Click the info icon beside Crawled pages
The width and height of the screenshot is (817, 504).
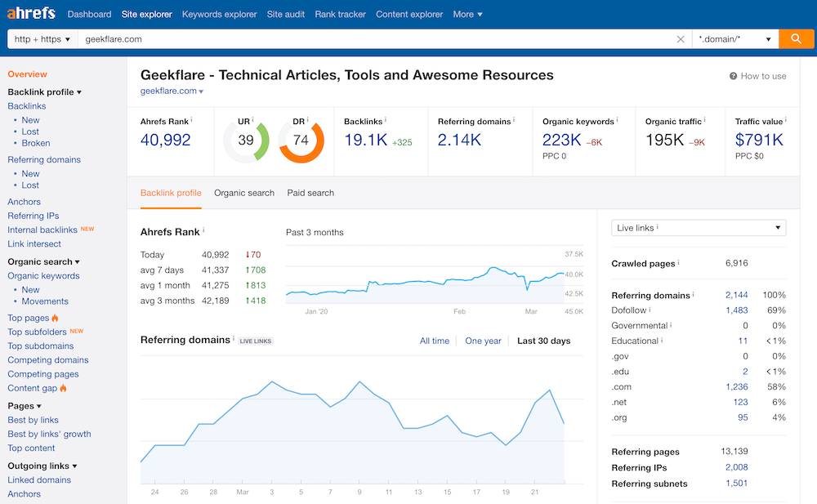pyautogui.click(x=679, y=263)
